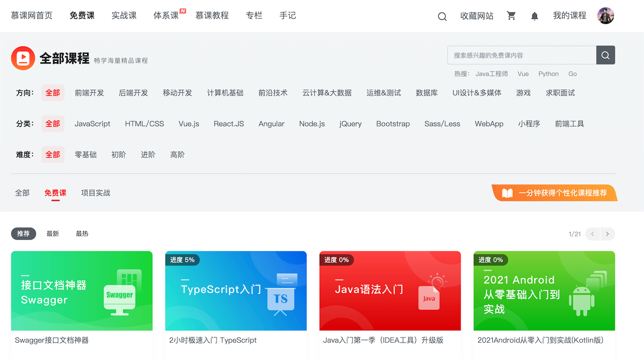Click hot search term Go
This screenshot has width=644, height=360.
click(573, 74)
